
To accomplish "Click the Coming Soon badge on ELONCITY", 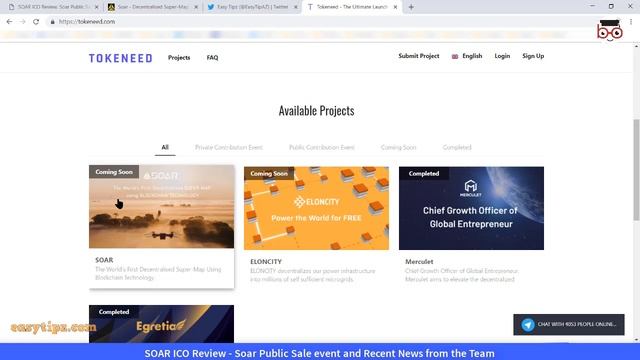I will tap(269, 173).
